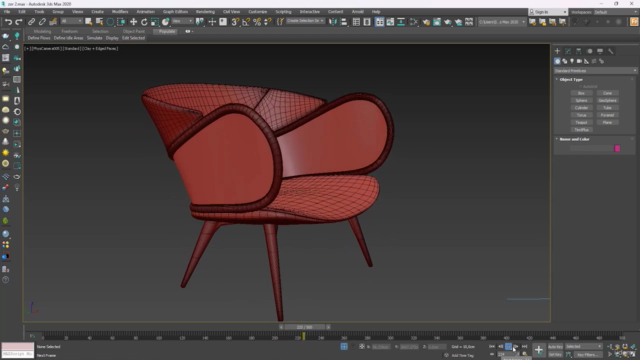
Task: Activate the Select and Scale tool
Action: point(155,22)
